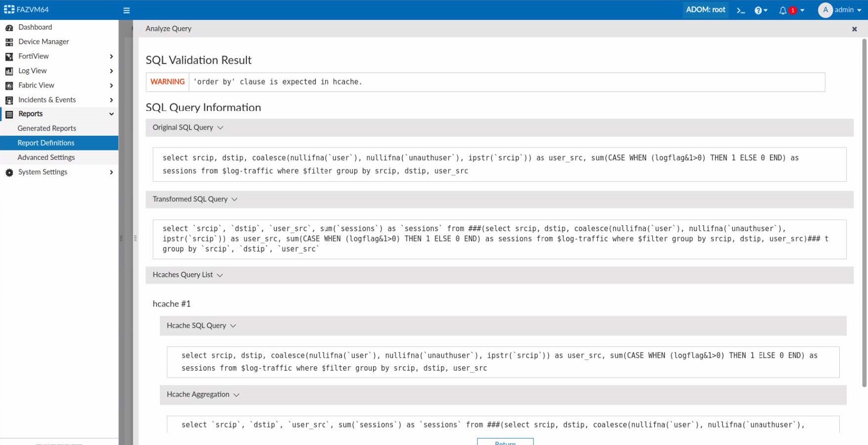Click the SQL Query Information heading
Image resolution: width=868 pixels, height=445 pixels.
click(x=203, y=107)
